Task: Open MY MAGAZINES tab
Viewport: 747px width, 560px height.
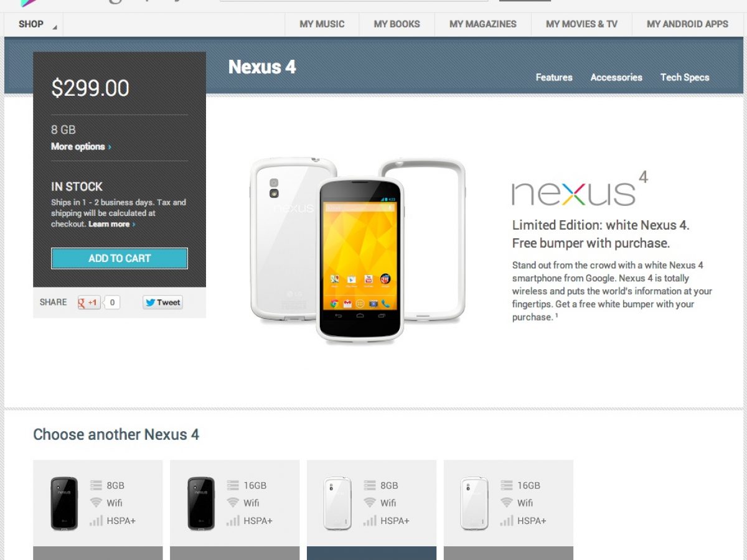Action: tap(483, 24)
